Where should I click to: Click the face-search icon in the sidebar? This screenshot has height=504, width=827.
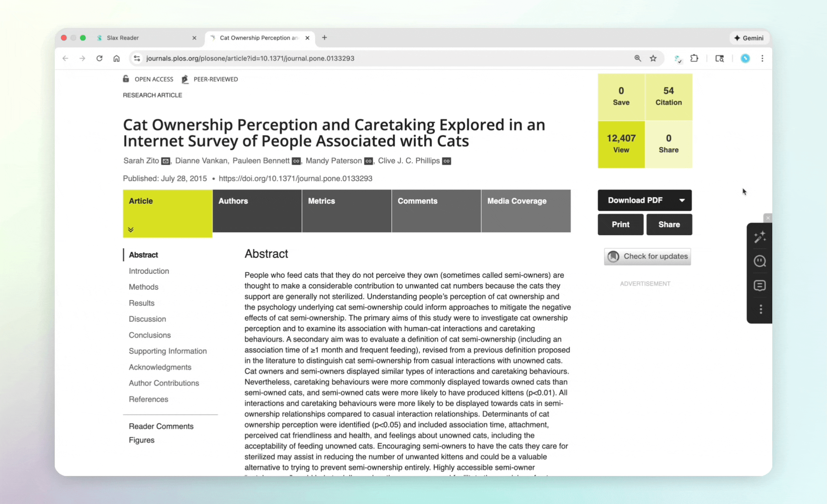point(760,261)
